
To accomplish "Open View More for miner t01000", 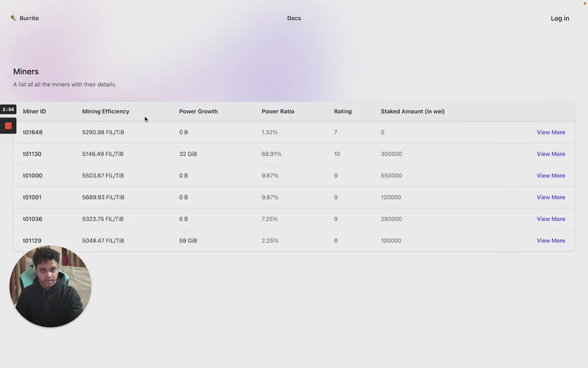I will click(x=551, y=175).
